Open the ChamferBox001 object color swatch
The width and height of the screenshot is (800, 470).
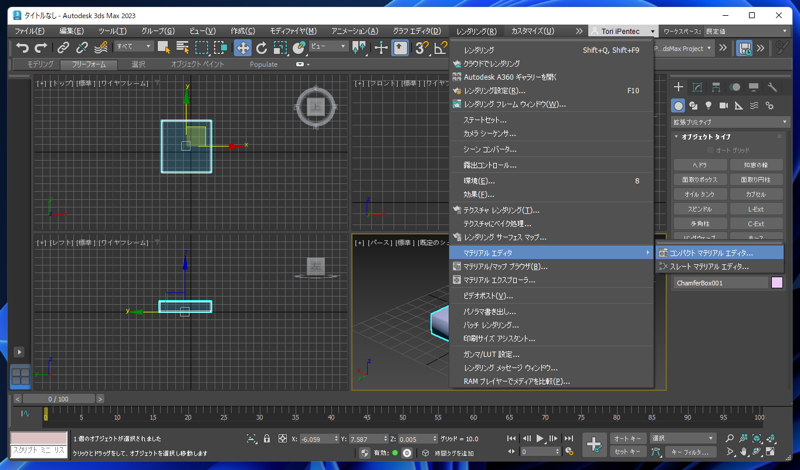tap(777, 283)
